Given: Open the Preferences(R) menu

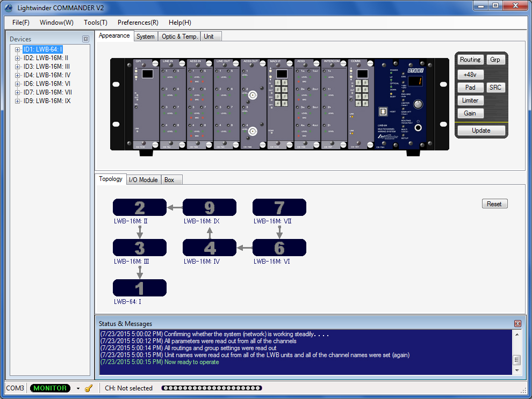Looking at the screenshot, I should (x=138, y=23).
